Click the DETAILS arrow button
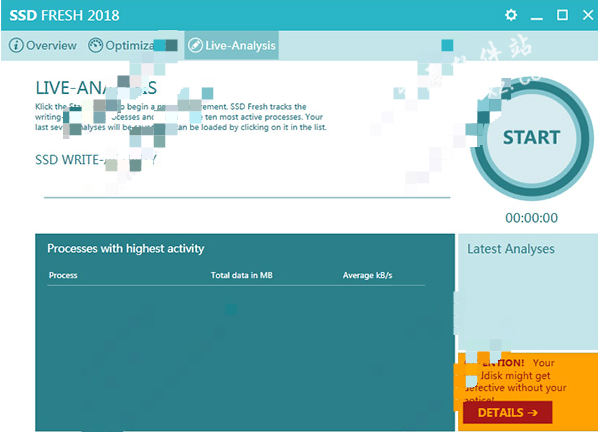Viewport: 598px width, 432px height. (x=507, y=412)
